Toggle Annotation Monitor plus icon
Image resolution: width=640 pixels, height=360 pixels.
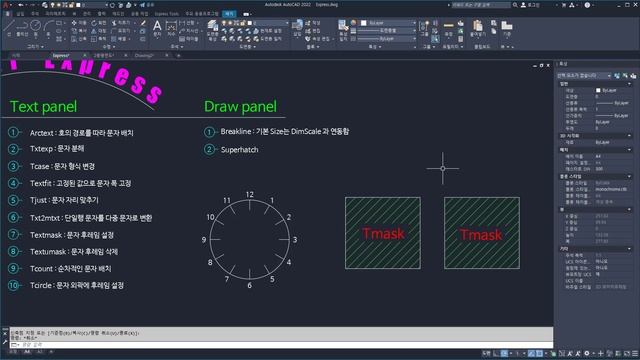600,353
